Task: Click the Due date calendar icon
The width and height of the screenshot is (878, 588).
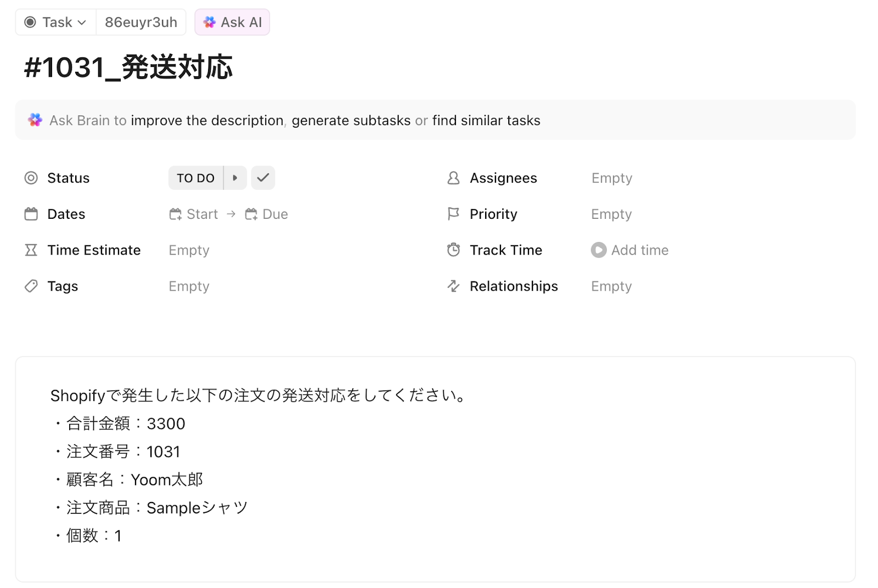Action: point(251,214)
